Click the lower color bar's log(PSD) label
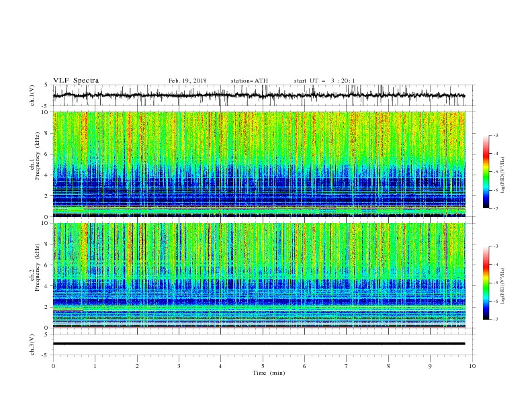532x411 pixels. tap(503, 286)
